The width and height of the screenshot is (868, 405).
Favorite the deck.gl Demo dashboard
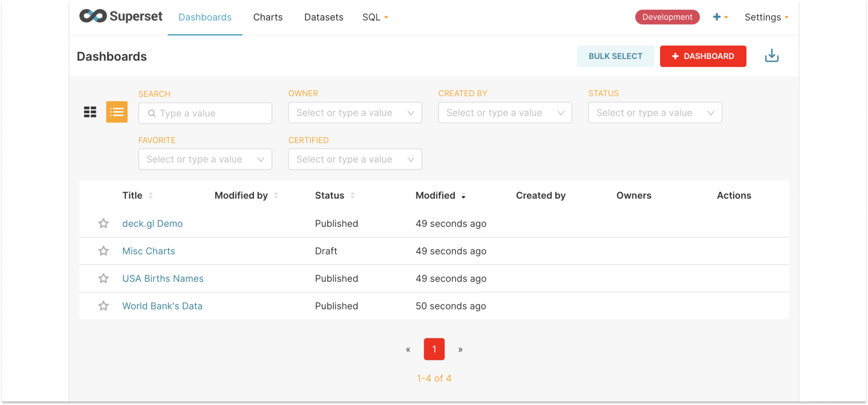(x=104, y=223)
